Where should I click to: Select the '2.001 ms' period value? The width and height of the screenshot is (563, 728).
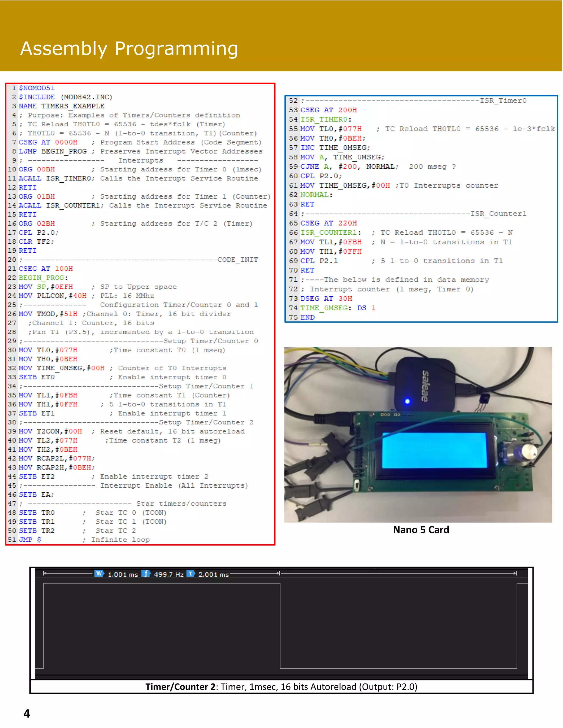[x=213, y=574]
